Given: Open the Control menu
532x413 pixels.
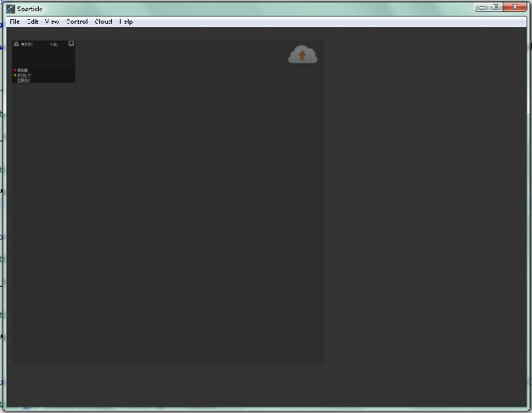Looking at the screenshot, I should pyautogui.click(x=76, y=21).
